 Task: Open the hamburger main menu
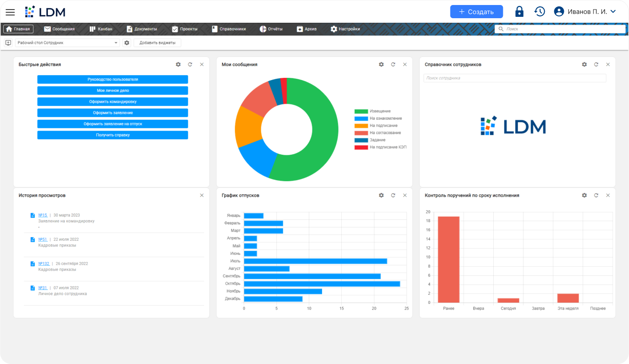(x=10, y=12)
